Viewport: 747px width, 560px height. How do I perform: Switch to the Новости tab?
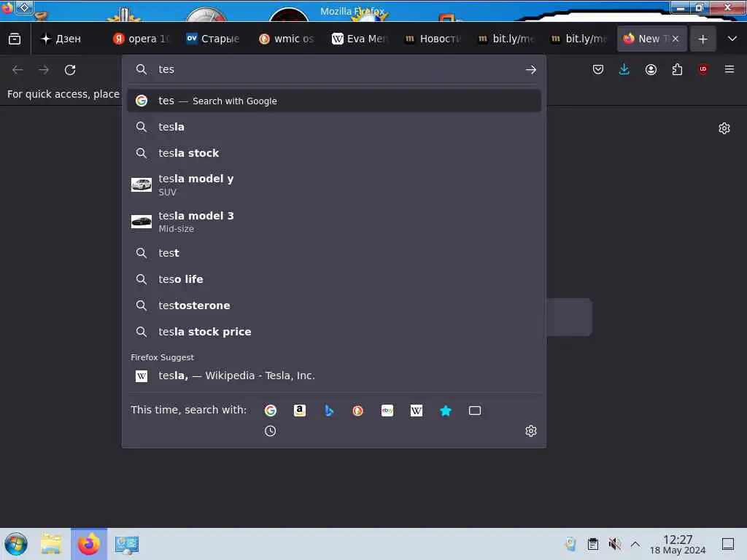point(433,39)
